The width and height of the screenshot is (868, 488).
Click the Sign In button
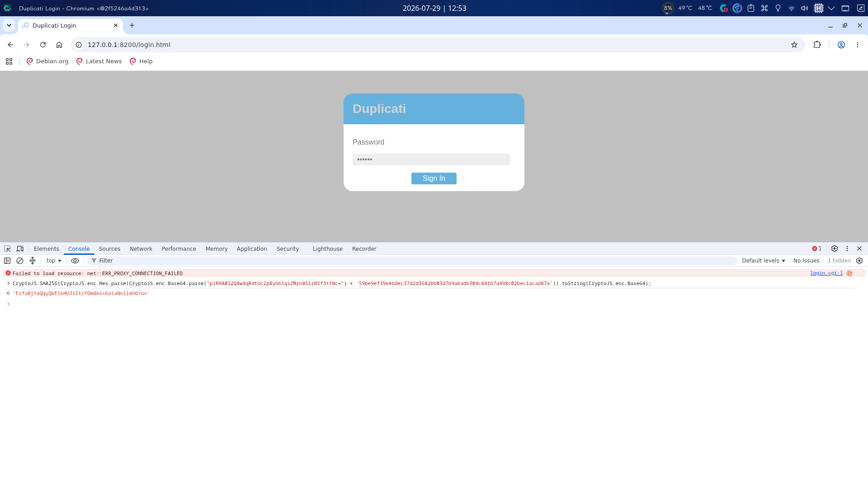434,178
